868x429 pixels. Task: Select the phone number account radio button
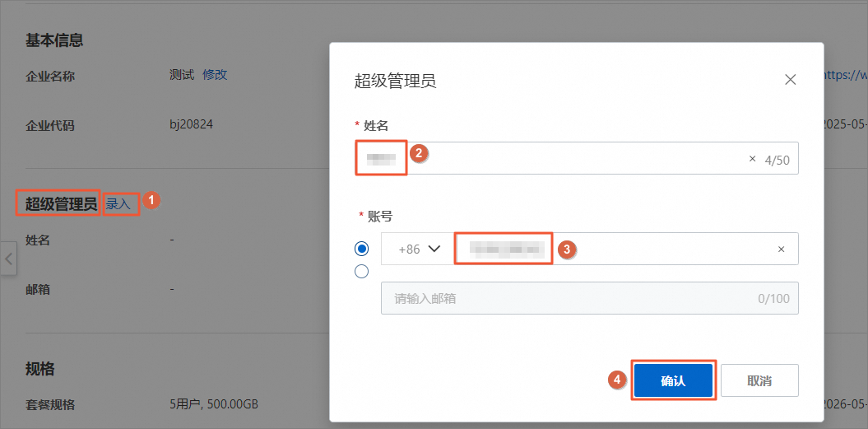[361, 249]
